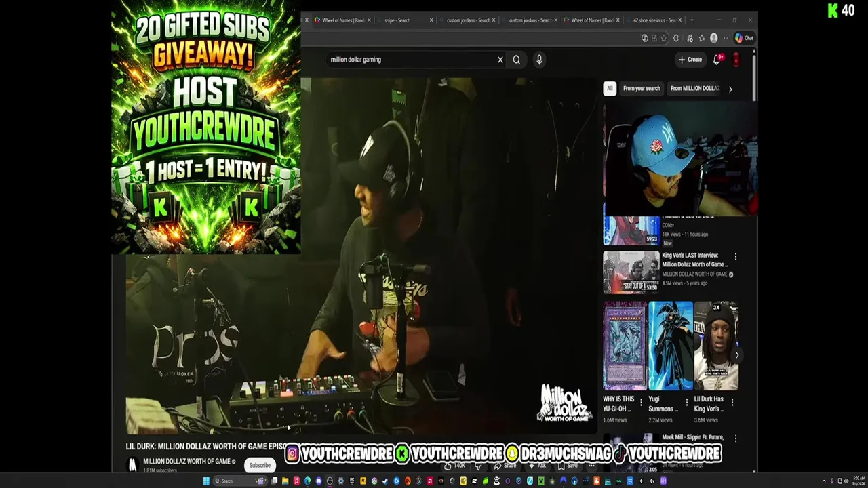868x488 pixels.
Task: Advance the shorts shelf with the right arrow
Action: pos(737,355)
